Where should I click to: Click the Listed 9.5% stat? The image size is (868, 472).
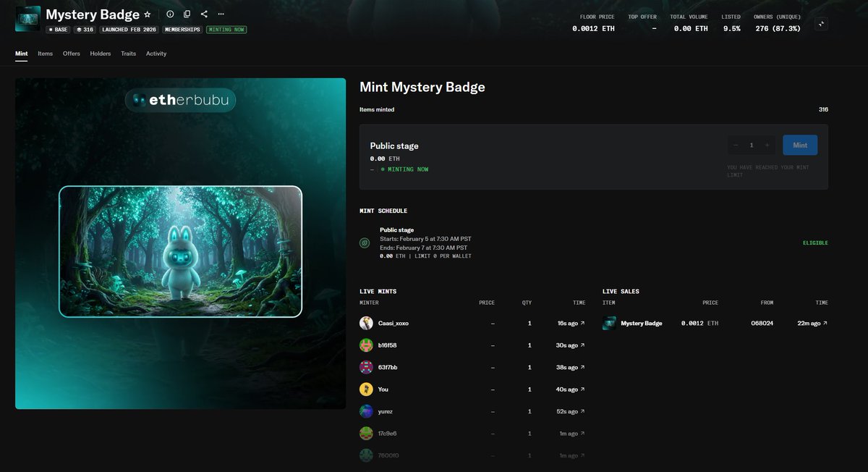pyautogui.click(x=731, y=23)
